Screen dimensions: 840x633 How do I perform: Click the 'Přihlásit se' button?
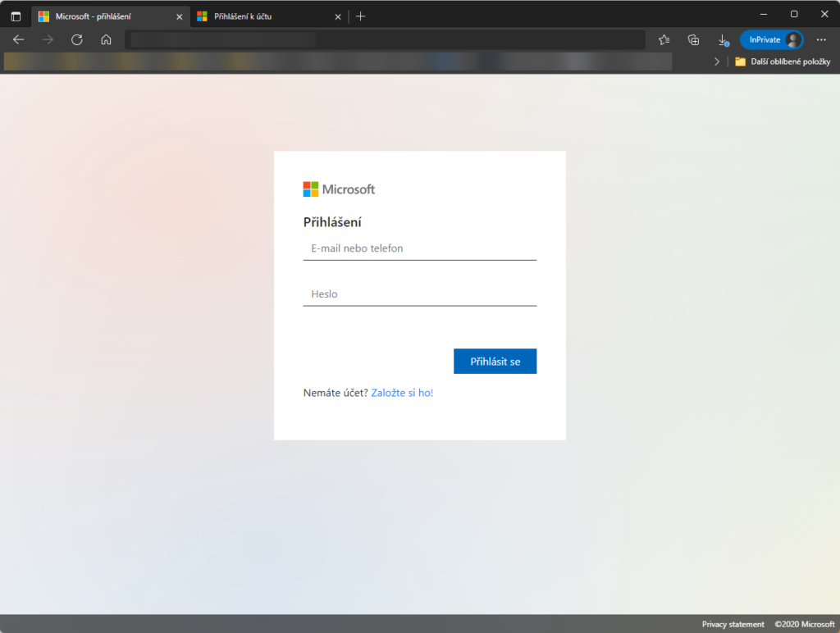click(495, 362)
